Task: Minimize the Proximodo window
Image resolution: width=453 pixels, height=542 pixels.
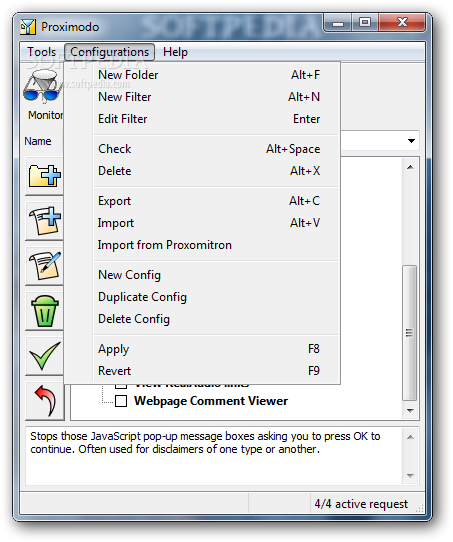Action: pyautogui.click(x=338, y=23)
